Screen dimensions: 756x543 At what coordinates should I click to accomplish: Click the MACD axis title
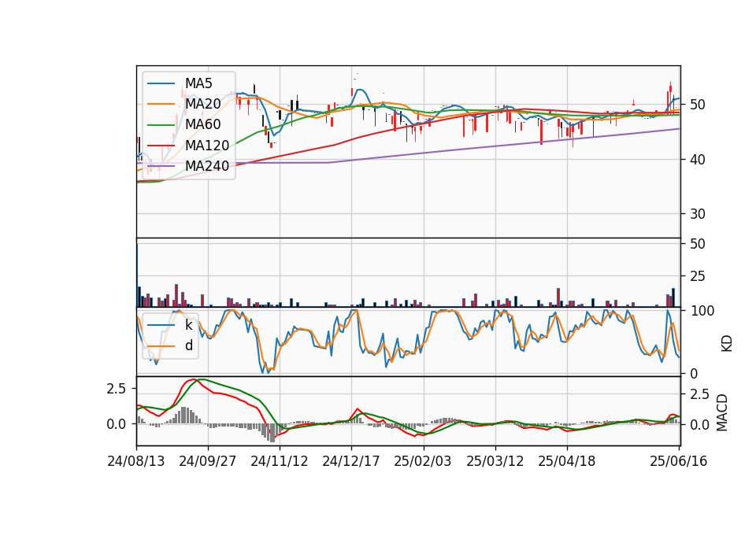point(722,412)
